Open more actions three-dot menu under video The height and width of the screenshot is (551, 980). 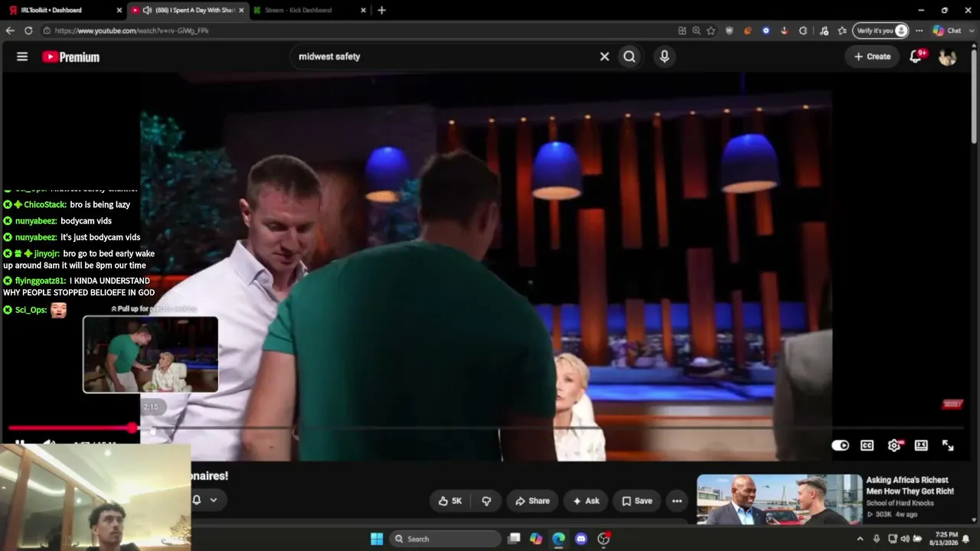[677, 501]
